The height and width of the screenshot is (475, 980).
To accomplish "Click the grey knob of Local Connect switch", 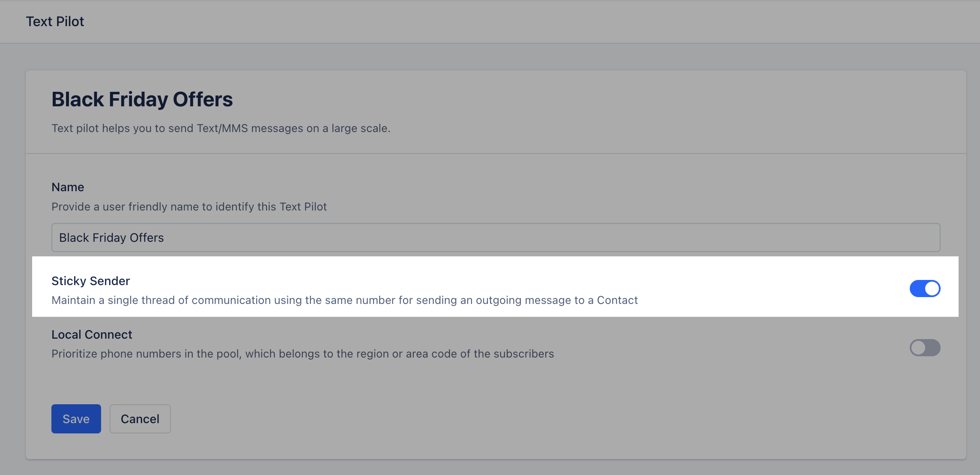I will (x=918, y=348).
